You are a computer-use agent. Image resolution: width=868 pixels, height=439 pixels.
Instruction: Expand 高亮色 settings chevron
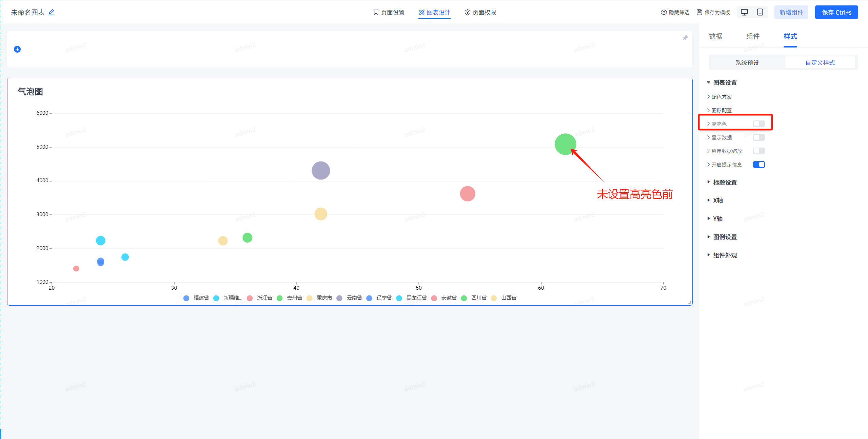708,124
